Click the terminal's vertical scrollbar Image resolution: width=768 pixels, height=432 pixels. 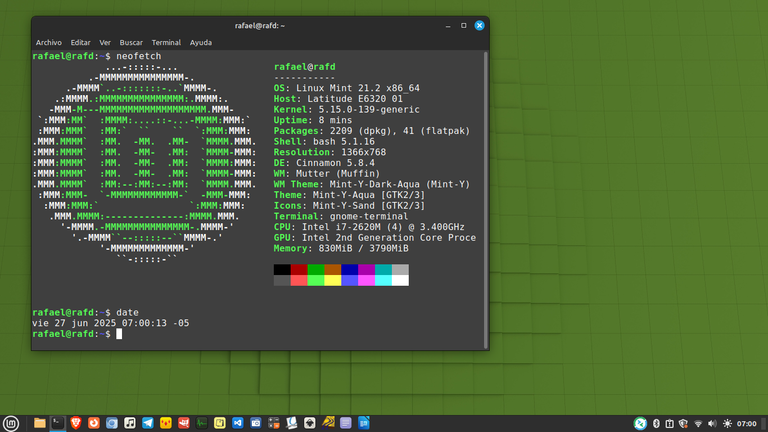click(485, 200)
